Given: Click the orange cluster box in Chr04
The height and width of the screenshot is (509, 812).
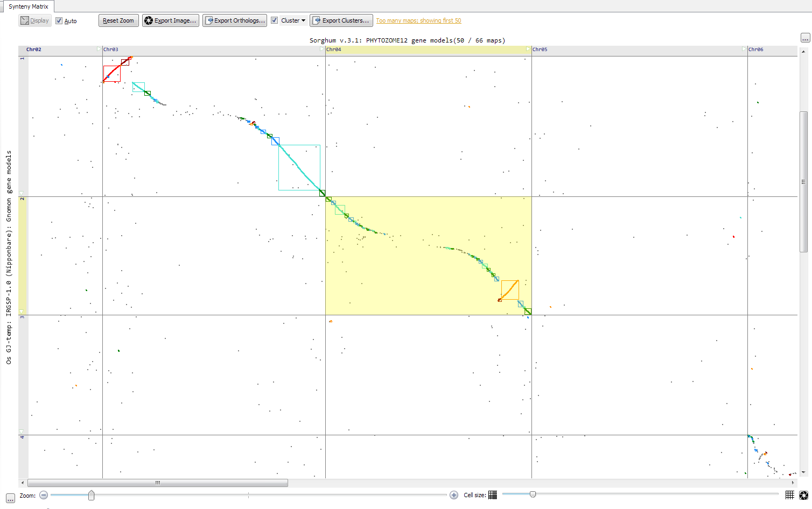Looking at the screenshot, I should (510, 290).
